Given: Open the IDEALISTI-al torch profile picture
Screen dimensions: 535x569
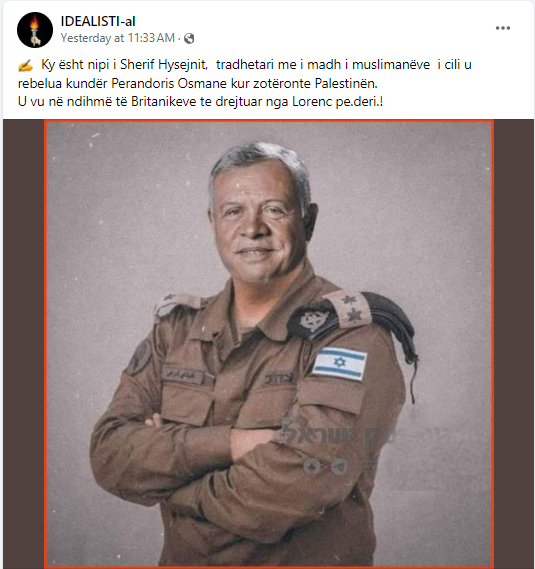Looking at the screenshot, I should [x=35, y=30].
